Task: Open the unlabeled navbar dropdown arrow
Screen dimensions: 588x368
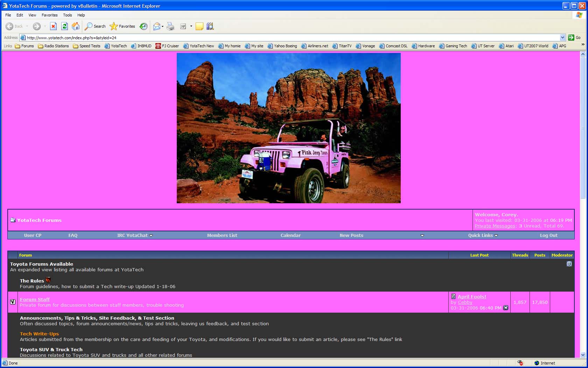Action: pyautogui.click(x=422, y=236)
